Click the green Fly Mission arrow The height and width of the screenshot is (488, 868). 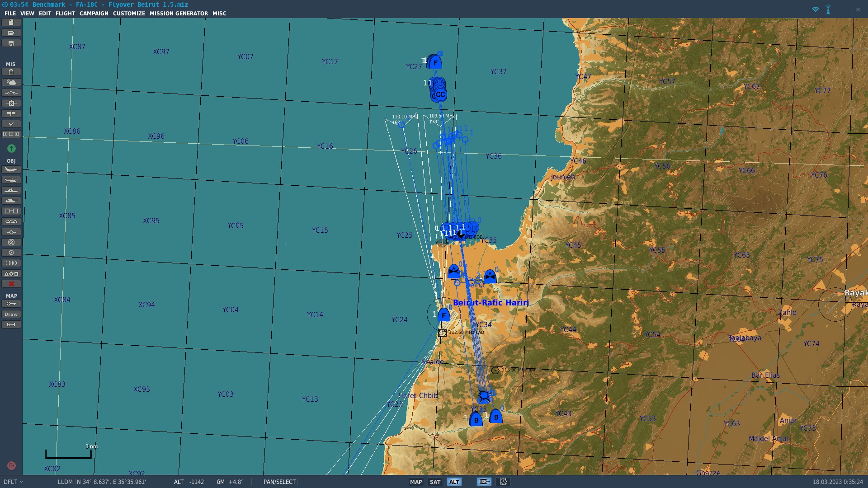click(11, 149)
